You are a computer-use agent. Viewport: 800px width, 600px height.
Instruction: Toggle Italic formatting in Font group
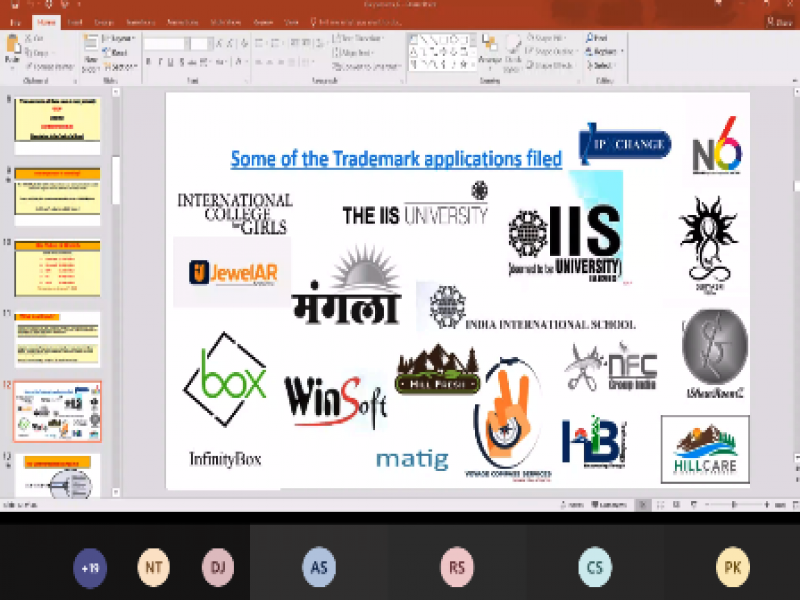tap(160, 62)
